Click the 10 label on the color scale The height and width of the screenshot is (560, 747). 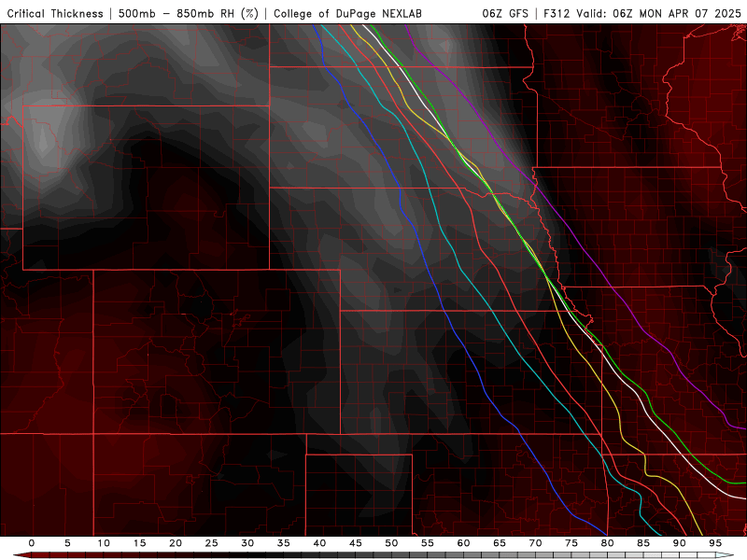(104, 543)
